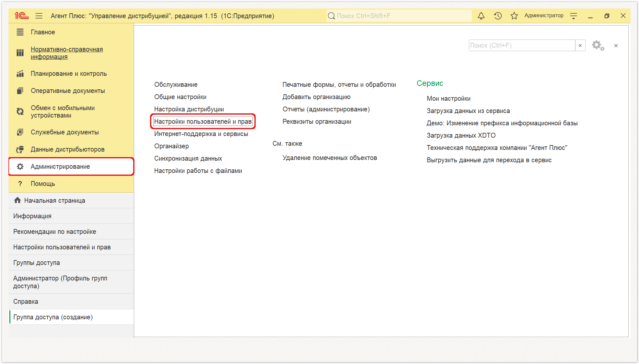Click the Помощь question mark icon
This screenshot has height=364, width=639.
(x=20, y=184)
